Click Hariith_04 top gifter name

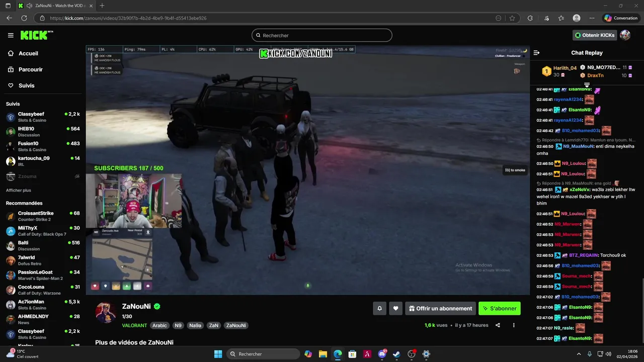[x=565, y=68]
